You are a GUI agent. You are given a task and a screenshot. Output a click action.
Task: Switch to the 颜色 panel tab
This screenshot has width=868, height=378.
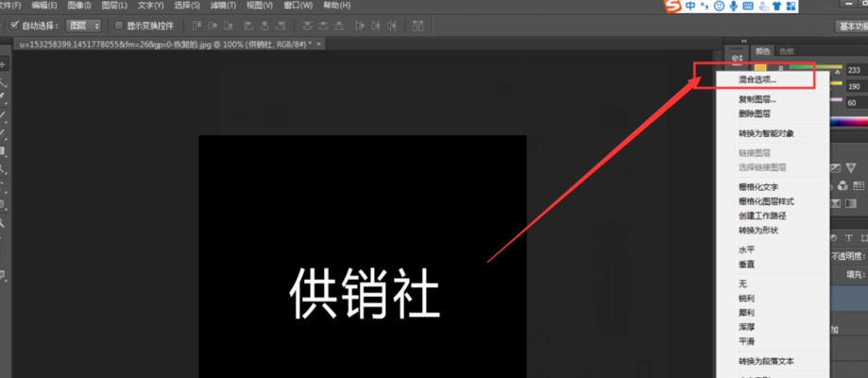(x=763, y=51)
